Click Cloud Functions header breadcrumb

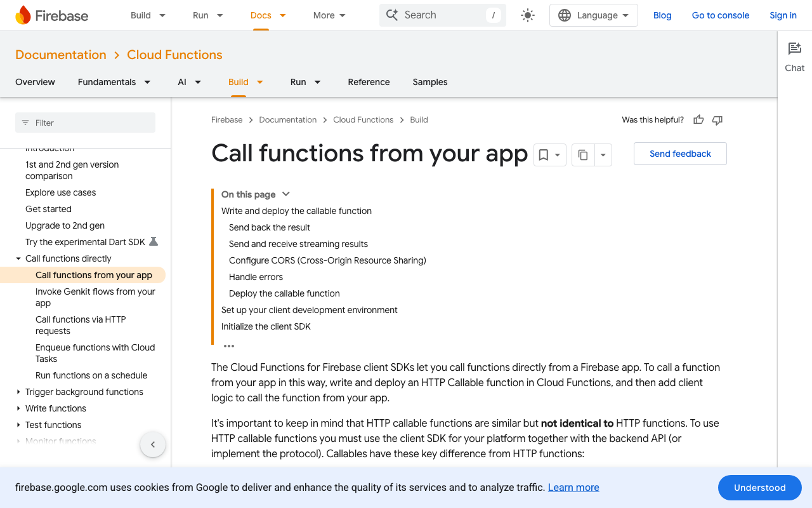coord(174,55)
